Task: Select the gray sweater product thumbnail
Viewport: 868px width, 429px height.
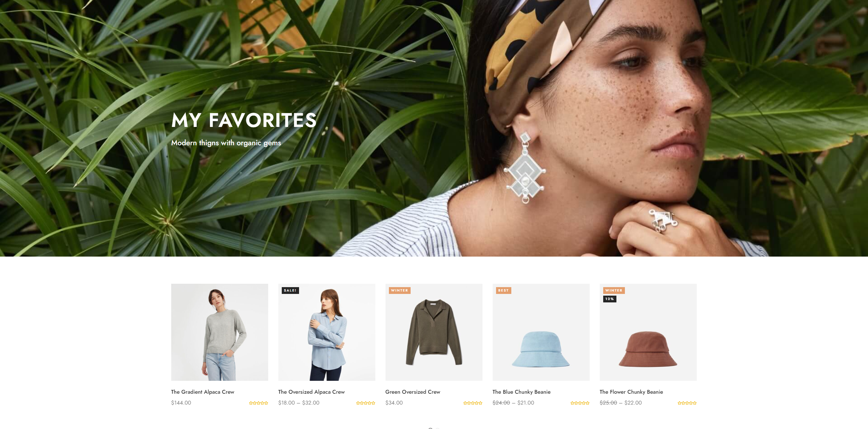Action: (x=220, y=332)
